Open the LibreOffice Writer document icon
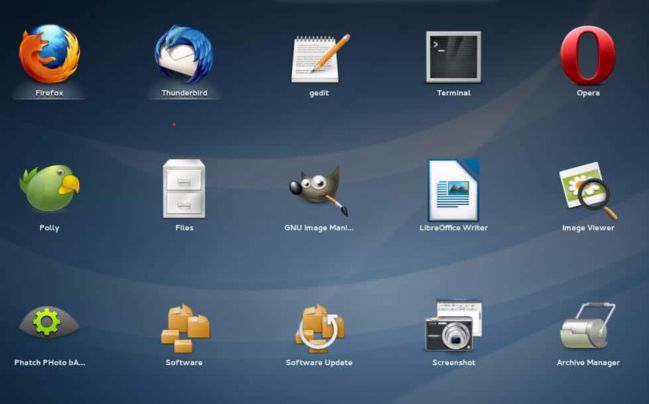The width and height of the screenshot is (649, 404). (454, 190)
